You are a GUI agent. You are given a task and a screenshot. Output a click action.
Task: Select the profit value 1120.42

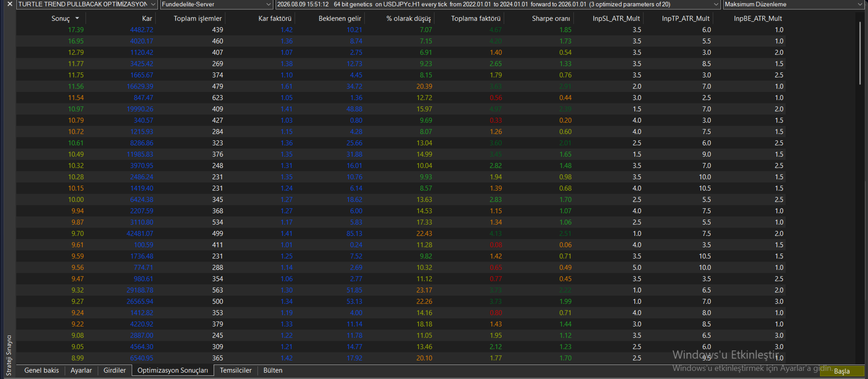click(142, 53)
